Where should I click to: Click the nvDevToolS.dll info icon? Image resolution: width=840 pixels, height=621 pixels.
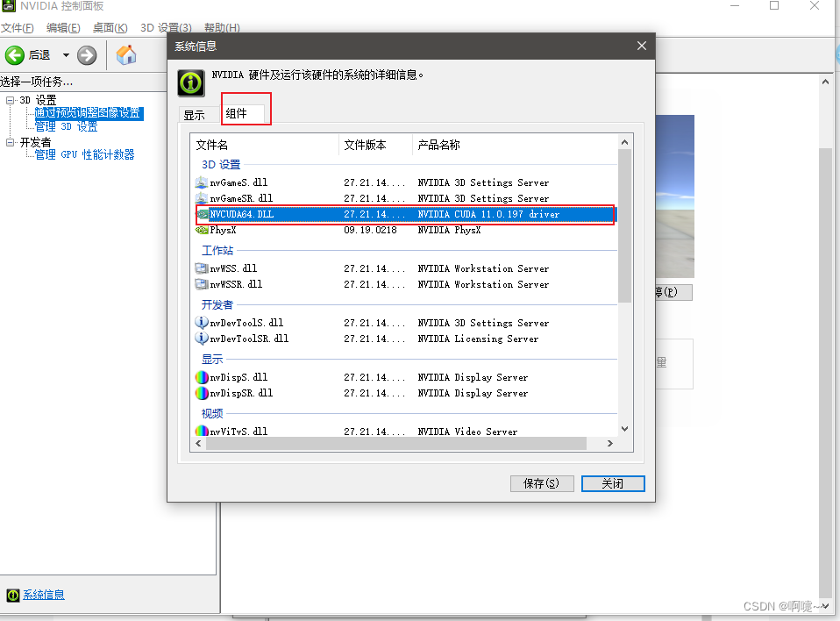click(x=202, y=323)
